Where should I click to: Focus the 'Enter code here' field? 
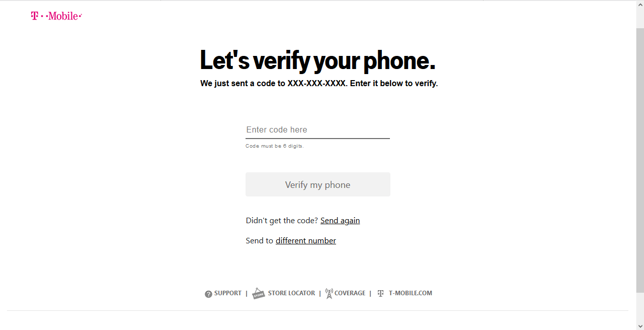click(317, 130)
